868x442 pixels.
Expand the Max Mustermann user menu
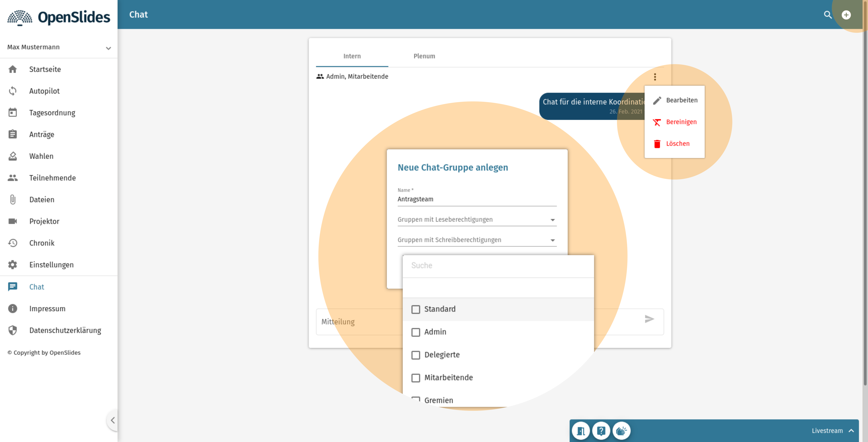pos(59,47)
